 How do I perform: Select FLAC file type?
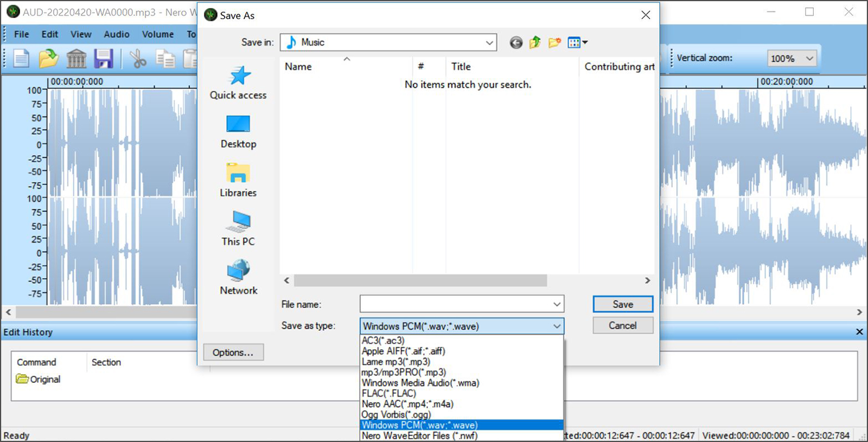(462, 393)
